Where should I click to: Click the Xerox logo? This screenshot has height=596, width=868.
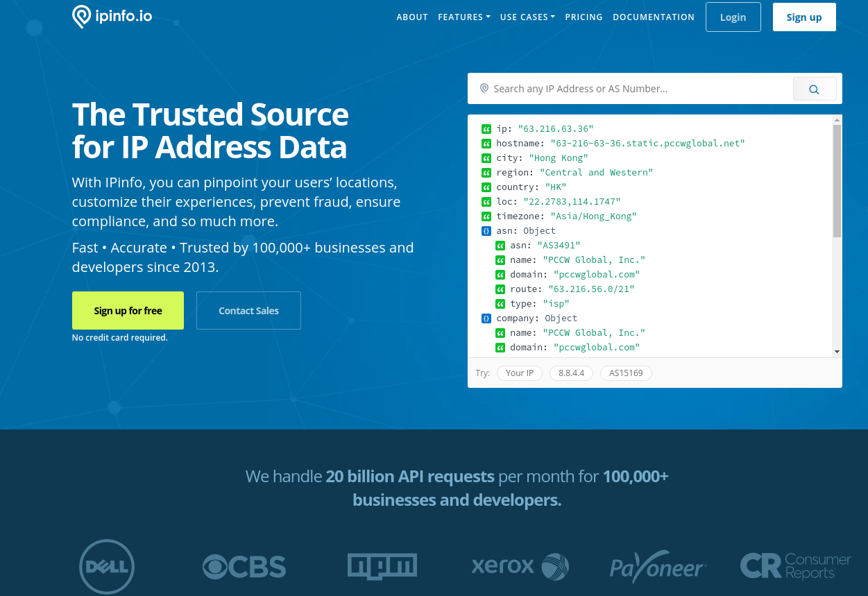(x=520, y=566)
